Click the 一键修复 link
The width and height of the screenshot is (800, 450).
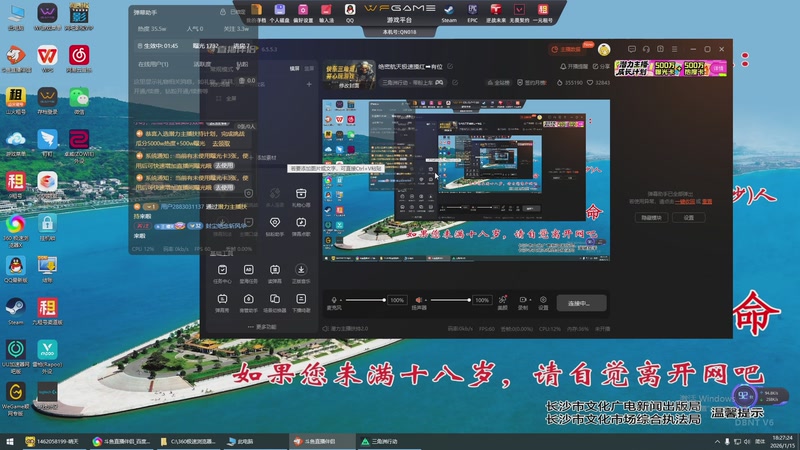685,202
